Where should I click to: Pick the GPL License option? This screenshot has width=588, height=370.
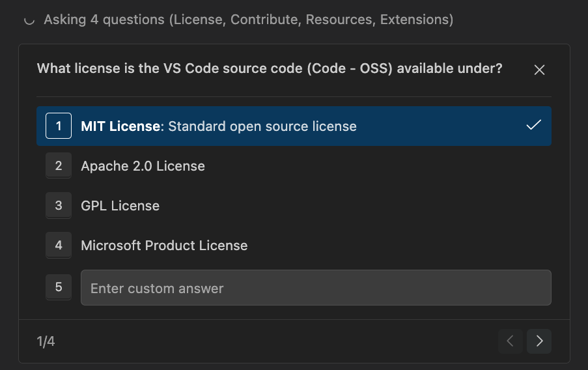coord(120,206)
